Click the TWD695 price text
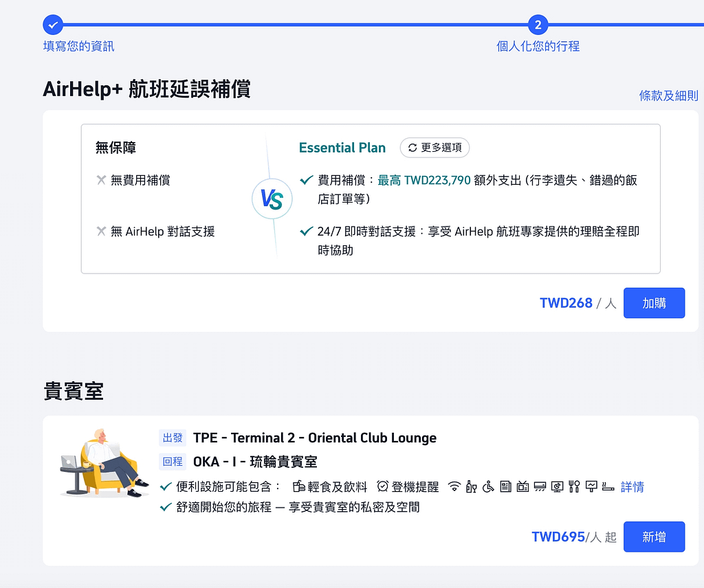The height and width of the screenshot is (588, 704). [558, 537]
